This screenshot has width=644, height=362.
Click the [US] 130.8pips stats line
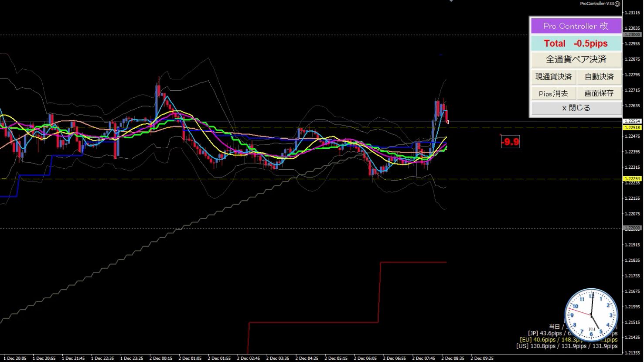click(566, 346)
